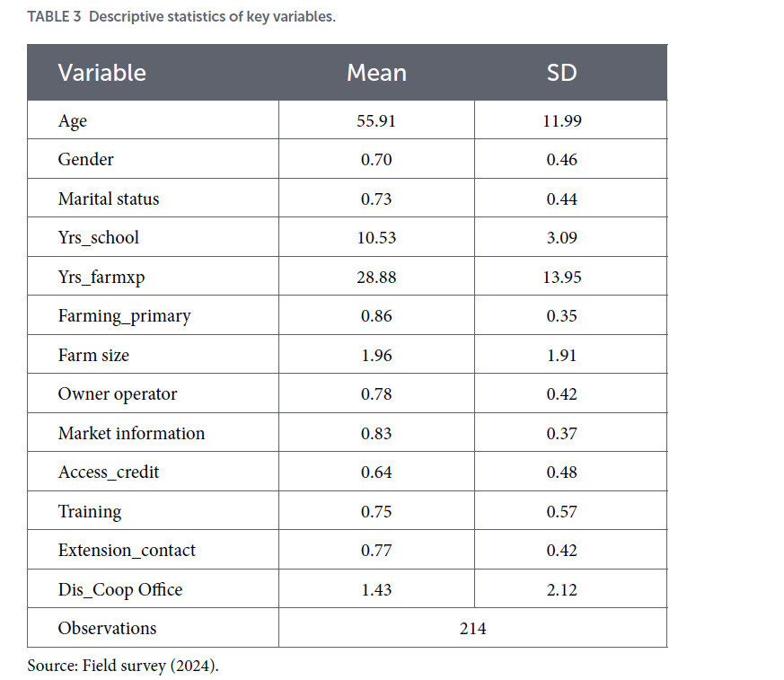Select the Farming_primary row label
This screenshot has height=680, width=784.
click(x=125, y=316)
